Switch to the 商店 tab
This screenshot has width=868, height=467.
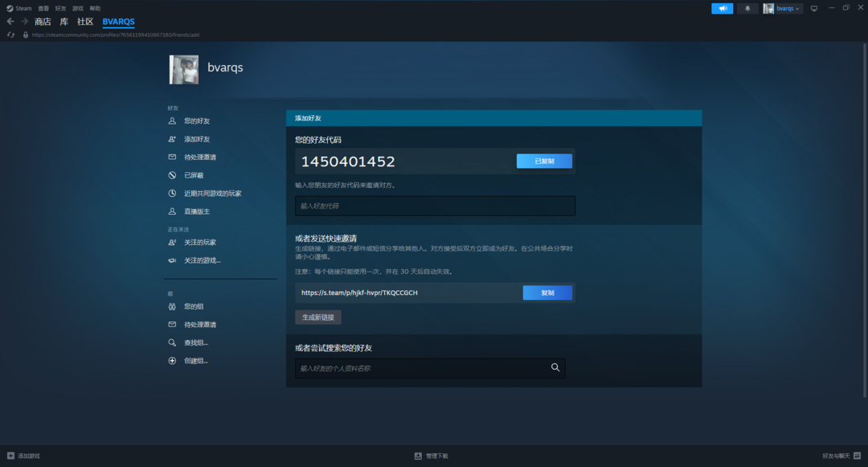click(43, 22)
